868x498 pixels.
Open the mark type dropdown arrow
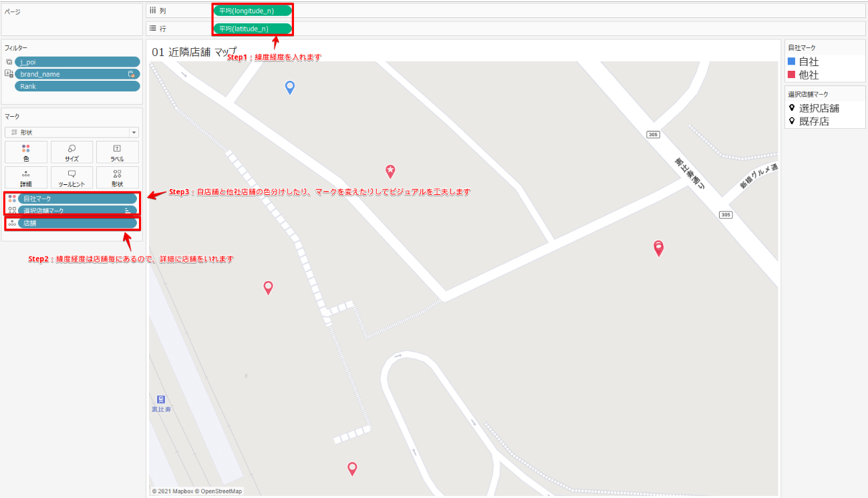pyautogui.click(x=134, y=132)
